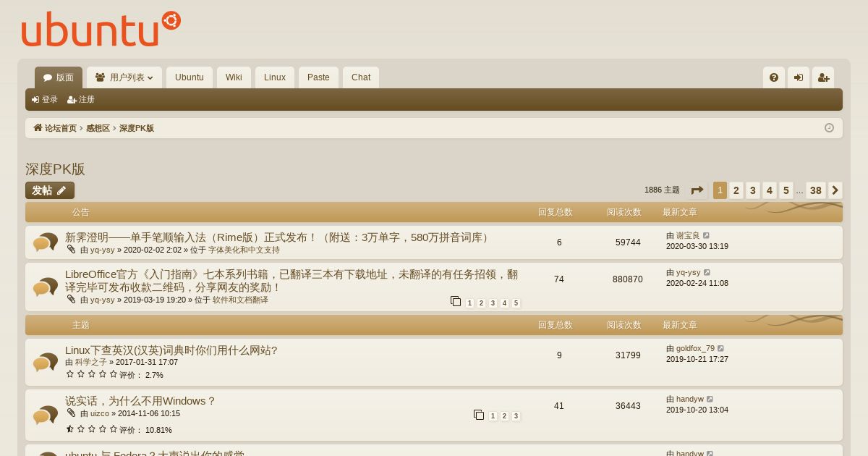The height and width of the screenshot is (456, 868).
Task: Click topic icon of LibreOffice announcement
Action: pos(45,287)
